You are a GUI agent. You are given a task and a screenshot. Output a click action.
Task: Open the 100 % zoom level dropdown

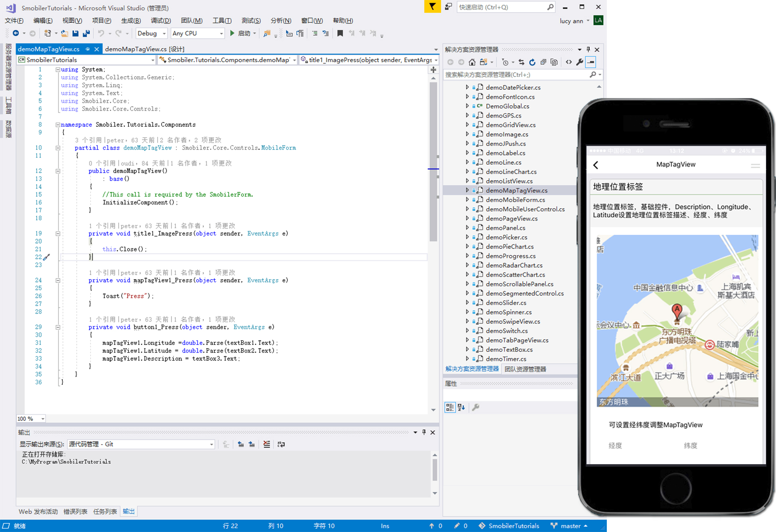31,419
